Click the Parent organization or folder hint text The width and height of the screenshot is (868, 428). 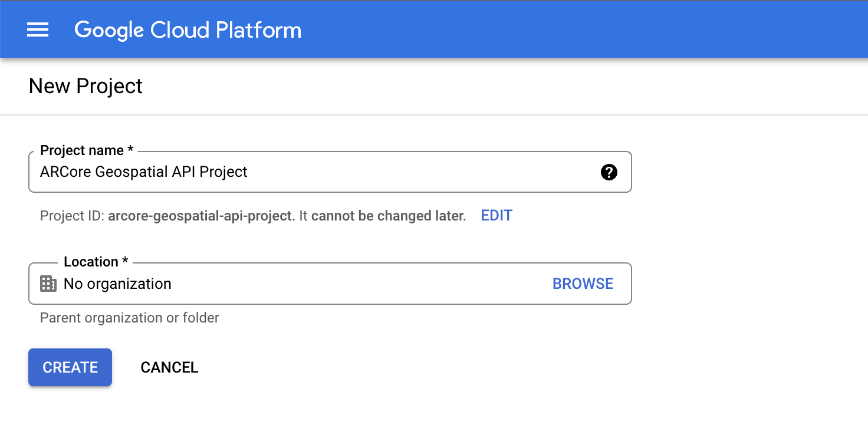tap(129, 318)
